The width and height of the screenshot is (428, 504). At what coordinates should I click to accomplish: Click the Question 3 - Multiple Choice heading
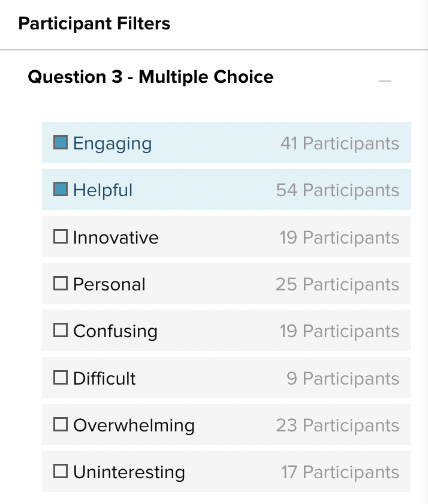tap(150, 77)
